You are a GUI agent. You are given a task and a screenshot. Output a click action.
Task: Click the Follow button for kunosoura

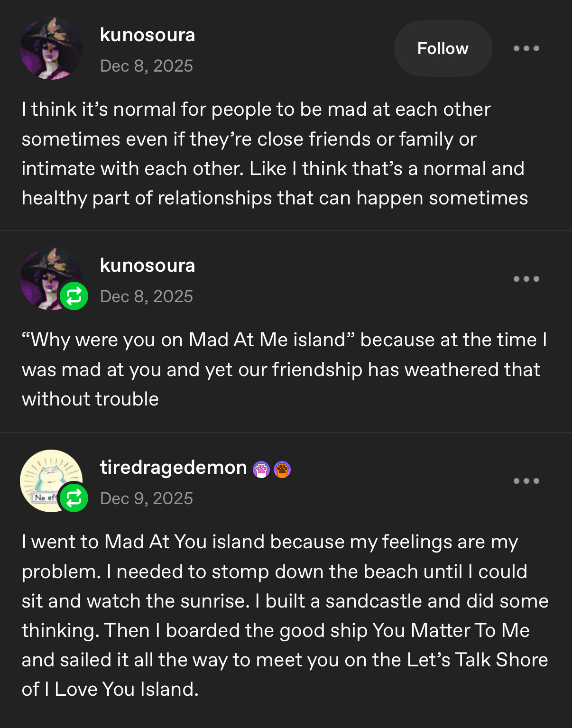443,48
